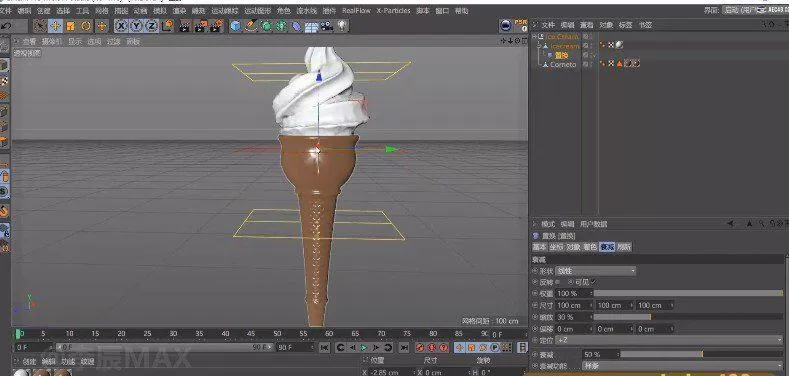Toggle Y axis lock
The height and width of the screenshot is (376, 789).
136,26
